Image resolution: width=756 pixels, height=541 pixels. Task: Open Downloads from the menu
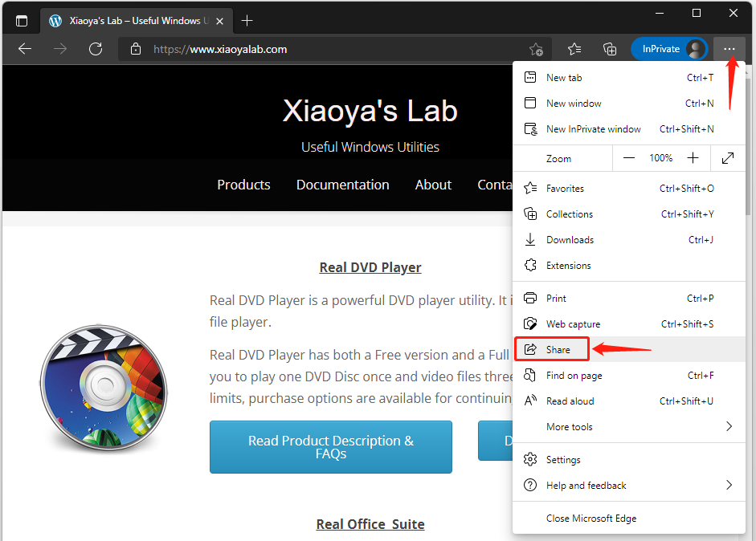(570, 240)
